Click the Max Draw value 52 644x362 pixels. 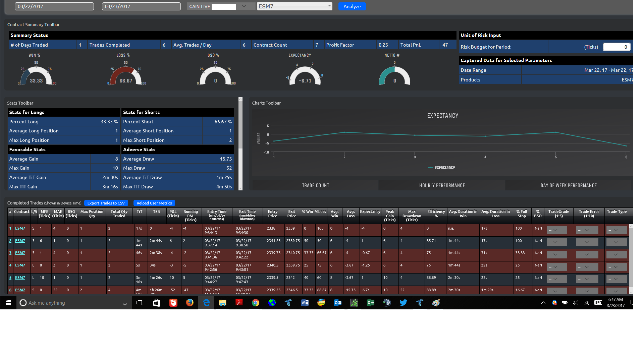click(x=229, y=168)
